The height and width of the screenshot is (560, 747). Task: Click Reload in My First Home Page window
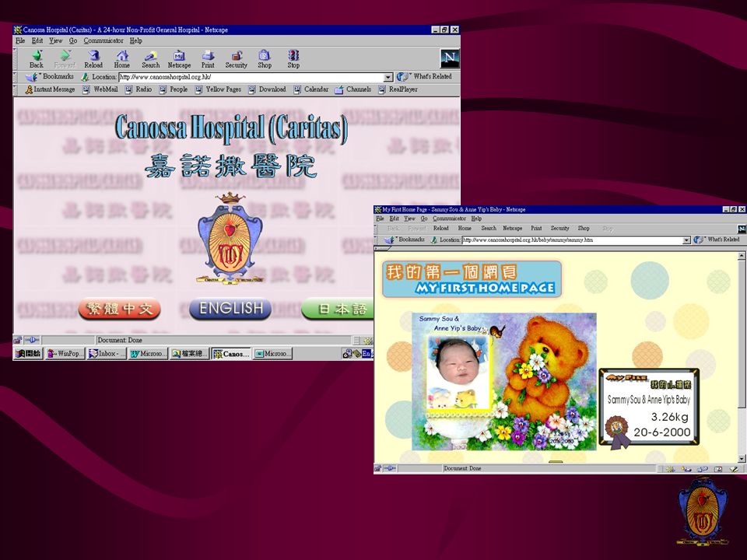point(440,229)
